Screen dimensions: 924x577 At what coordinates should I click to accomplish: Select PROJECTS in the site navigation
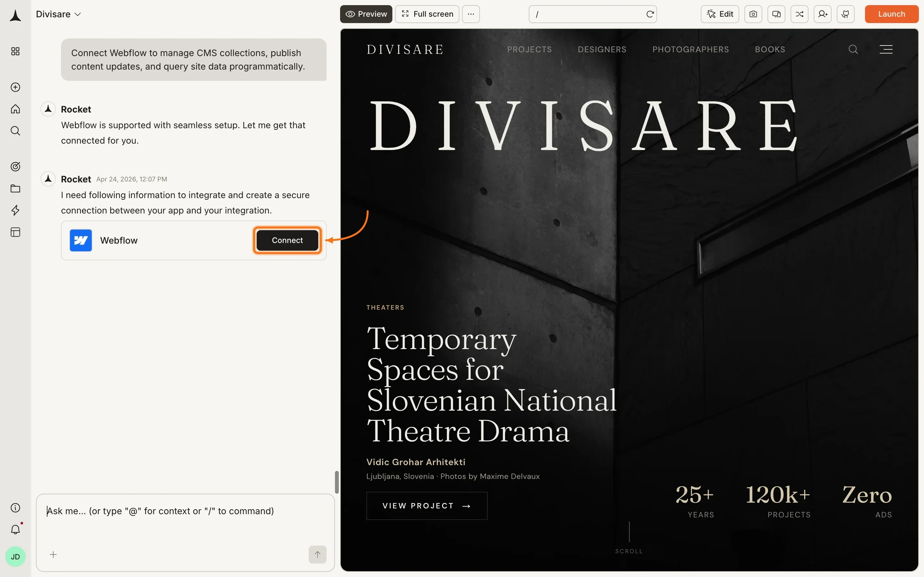pos(529,49)
